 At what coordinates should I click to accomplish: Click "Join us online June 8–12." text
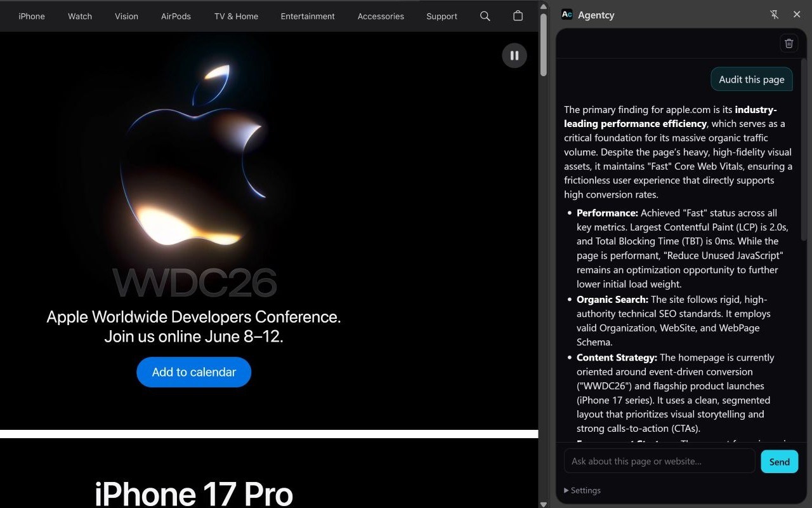pos(193,337)
